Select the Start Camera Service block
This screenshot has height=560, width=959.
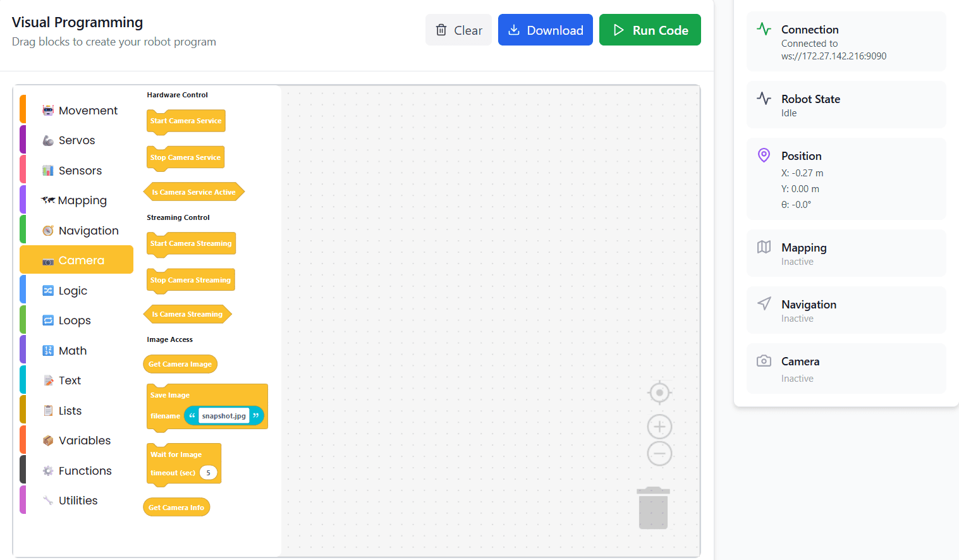point(186,121)
